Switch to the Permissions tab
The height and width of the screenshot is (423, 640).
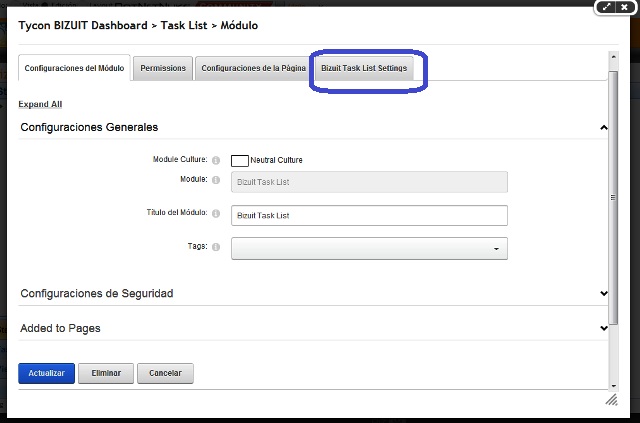tap(163, 68)
